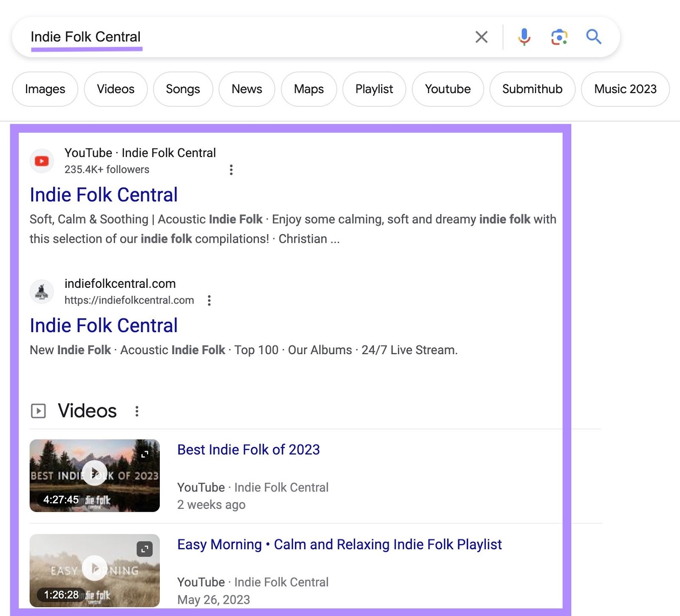Open the Best Indie Folk of 2023 link
This screenshot has height=616, width=680.
pos(249,449)
